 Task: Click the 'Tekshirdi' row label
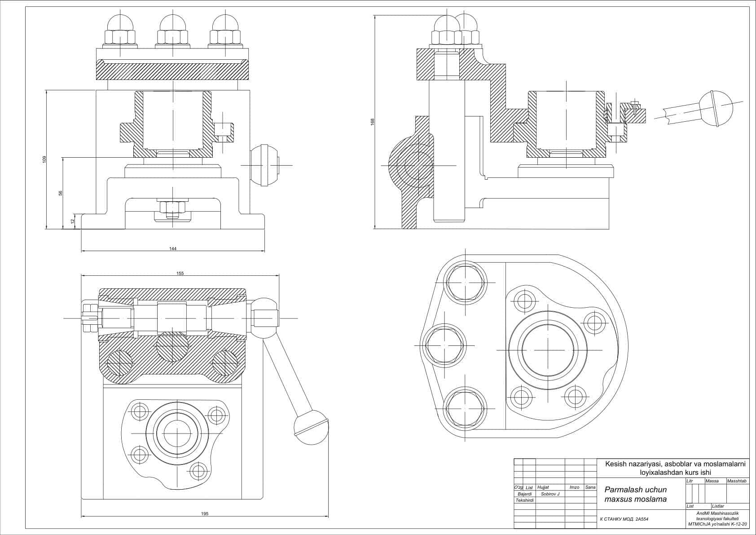tap(525, 500)
